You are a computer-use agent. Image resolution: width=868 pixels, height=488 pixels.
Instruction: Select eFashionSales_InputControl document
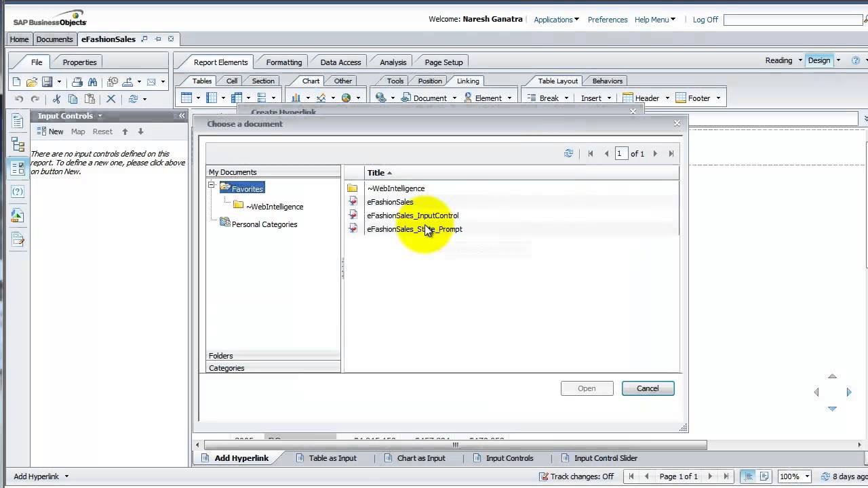(x=412, y=216)
